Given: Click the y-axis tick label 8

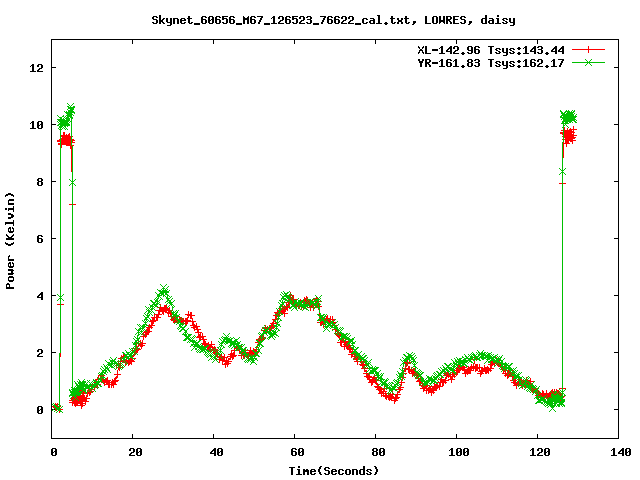Looking at the screenshot, I should point(40,182).
